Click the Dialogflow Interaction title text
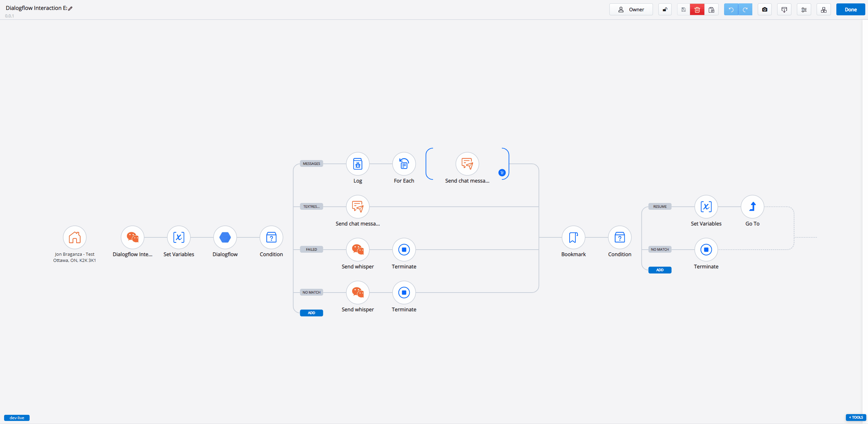This screenshot has width=868, height=424. click(36, 8)
